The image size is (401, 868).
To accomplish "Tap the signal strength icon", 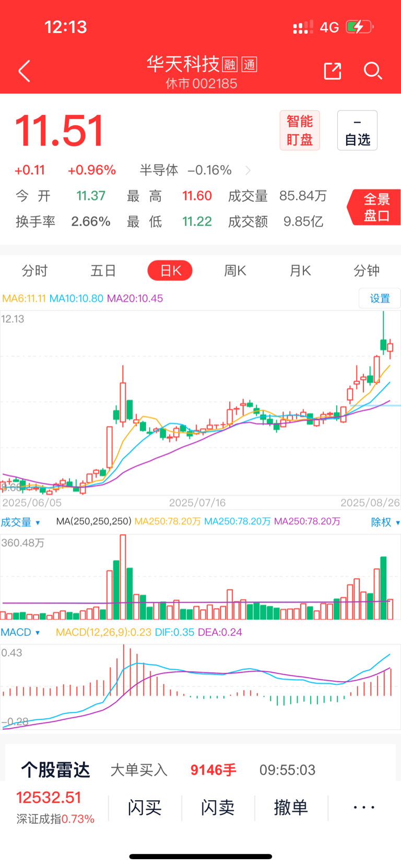I will [x=303, y=27].
